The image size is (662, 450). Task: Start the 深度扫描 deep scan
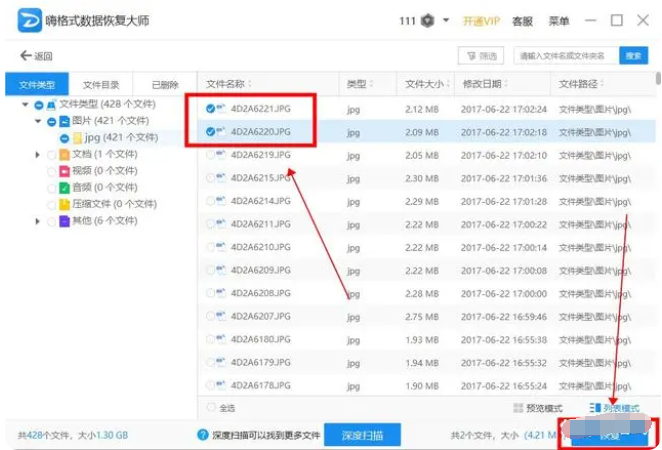click(x=362, y=435)
